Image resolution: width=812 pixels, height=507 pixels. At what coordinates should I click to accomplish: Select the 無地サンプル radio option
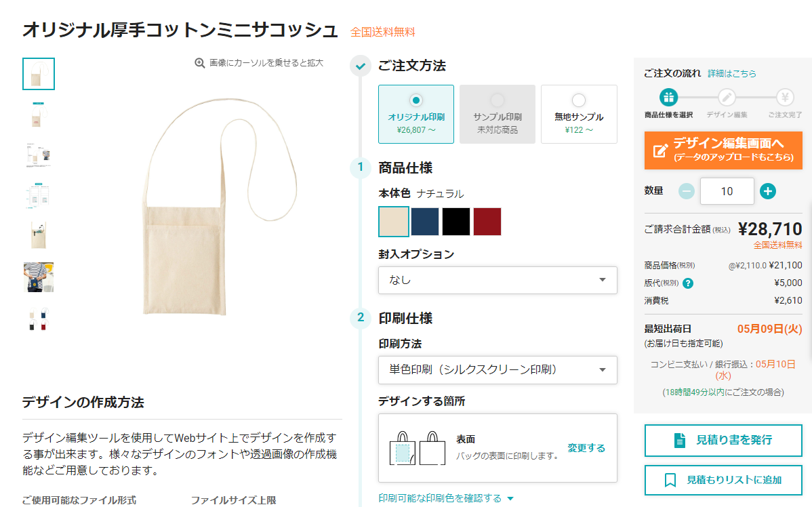click(x=579, y=100)
